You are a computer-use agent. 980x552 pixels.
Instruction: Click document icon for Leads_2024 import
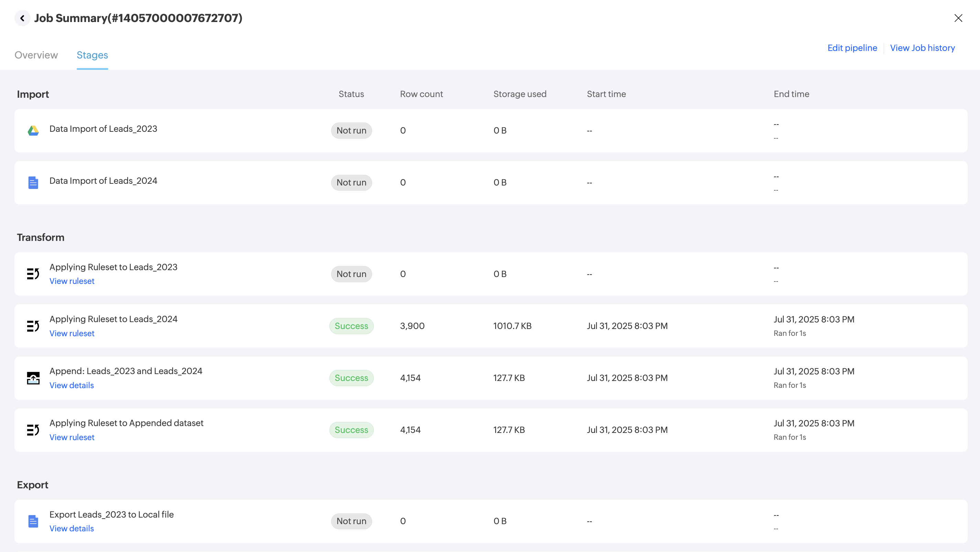point(33,183)
